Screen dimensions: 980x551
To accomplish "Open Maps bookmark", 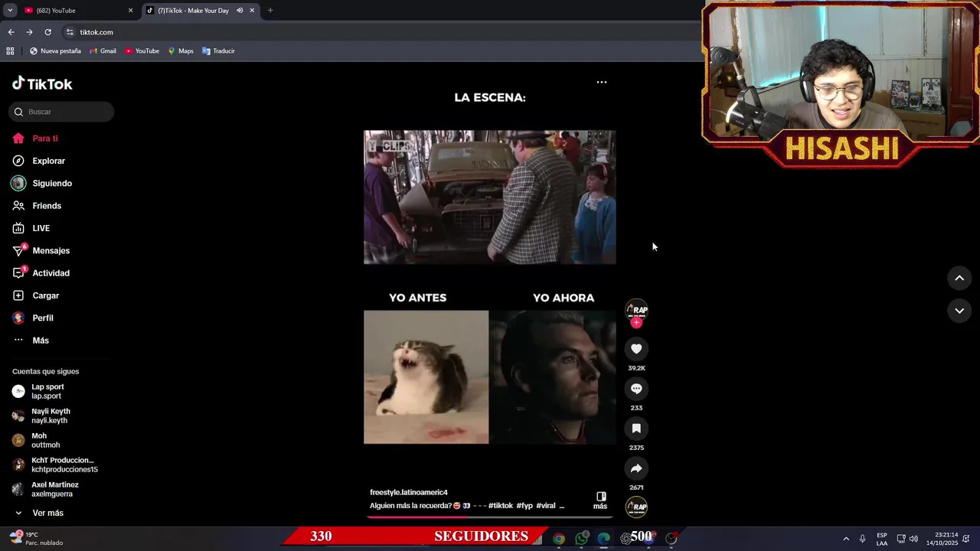I will click(x=181, y=51).
